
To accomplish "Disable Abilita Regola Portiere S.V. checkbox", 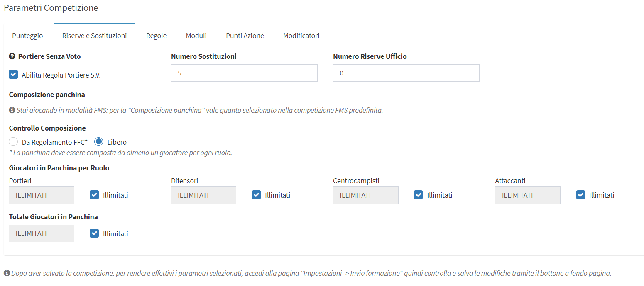I will pyautogui.click(x=13, y=75).
